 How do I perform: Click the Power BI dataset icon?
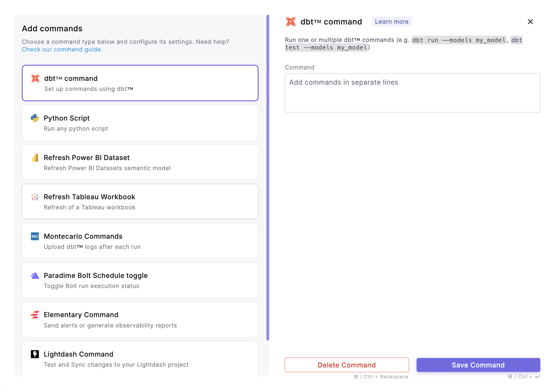coord(35,158)
